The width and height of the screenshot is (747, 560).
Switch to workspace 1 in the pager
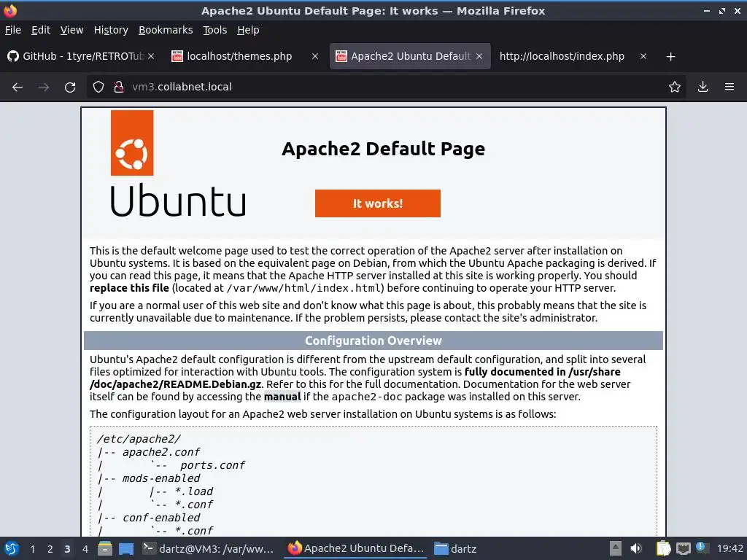point(32,549)
